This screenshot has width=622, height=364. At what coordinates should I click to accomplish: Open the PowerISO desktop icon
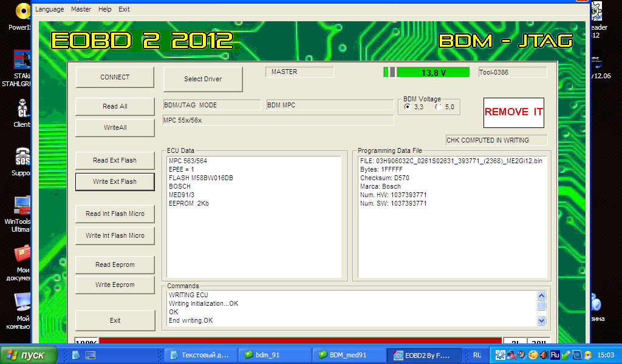[22, 11]
